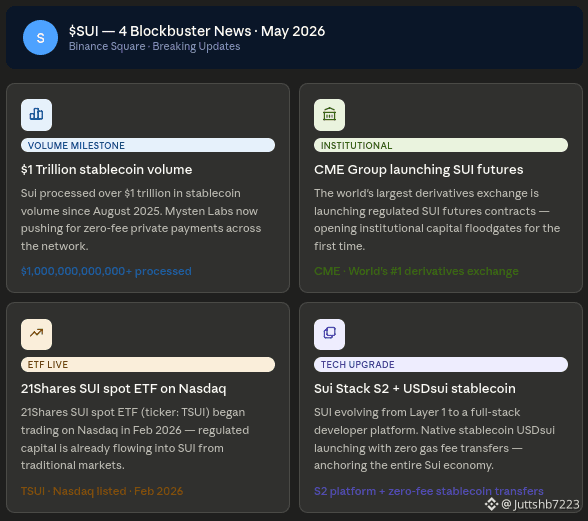Image resolution: width=588 pixels, height=521 pixels.
Task: Select the INSTITUTIONAL badge
Action: pos(441,145)
